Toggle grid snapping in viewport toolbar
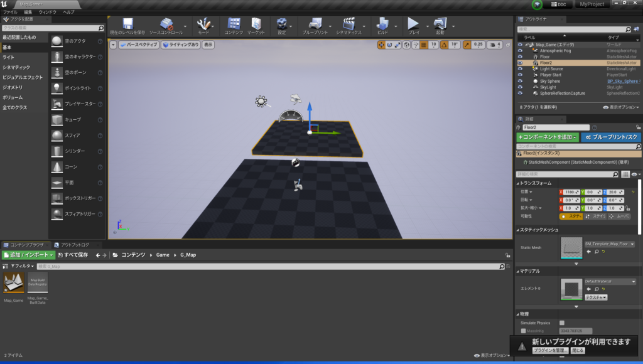Image resolution: width=643 pixels, height=364 pixels. click(x=424, y=45)
